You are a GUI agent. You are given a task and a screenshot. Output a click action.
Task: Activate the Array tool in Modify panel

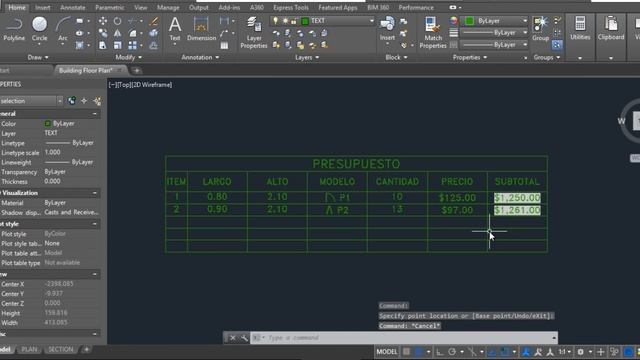click(x=132, y=45)
